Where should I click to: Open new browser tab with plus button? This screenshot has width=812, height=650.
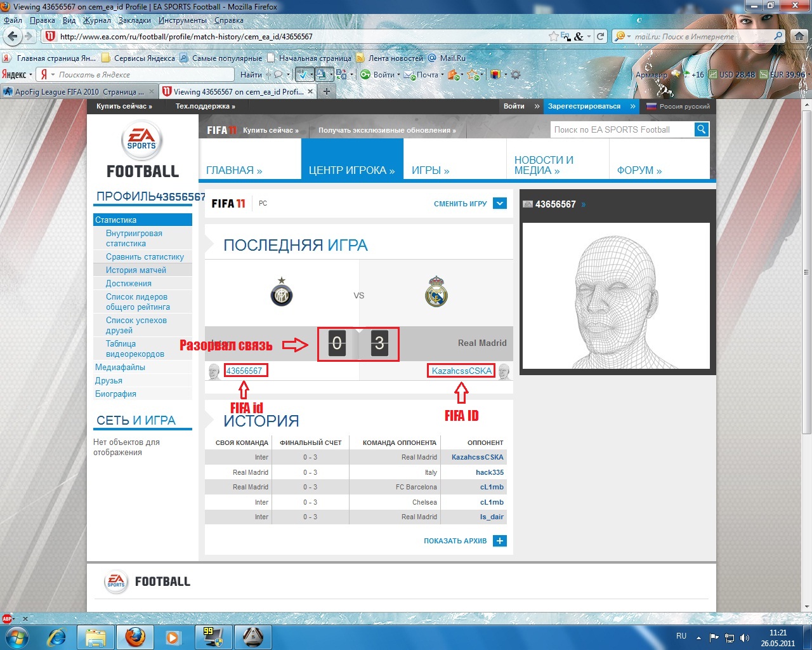(x=326, y=91)
